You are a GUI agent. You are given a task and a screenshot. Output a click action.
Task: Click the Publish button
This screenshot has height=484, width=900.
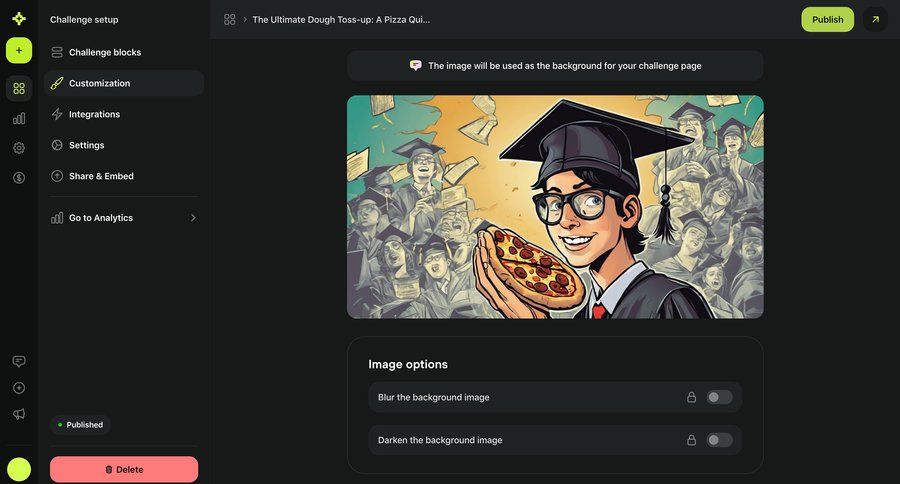[827, 19]
